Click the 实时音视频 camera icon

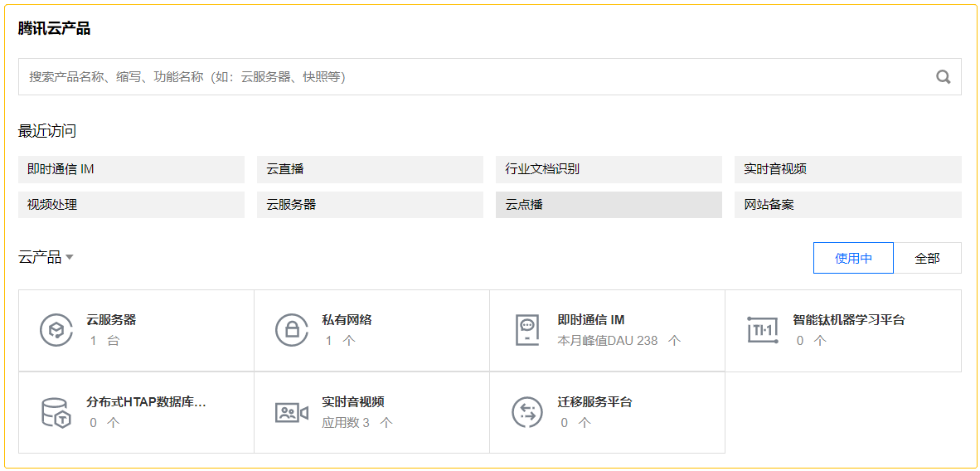coord(292,412)
